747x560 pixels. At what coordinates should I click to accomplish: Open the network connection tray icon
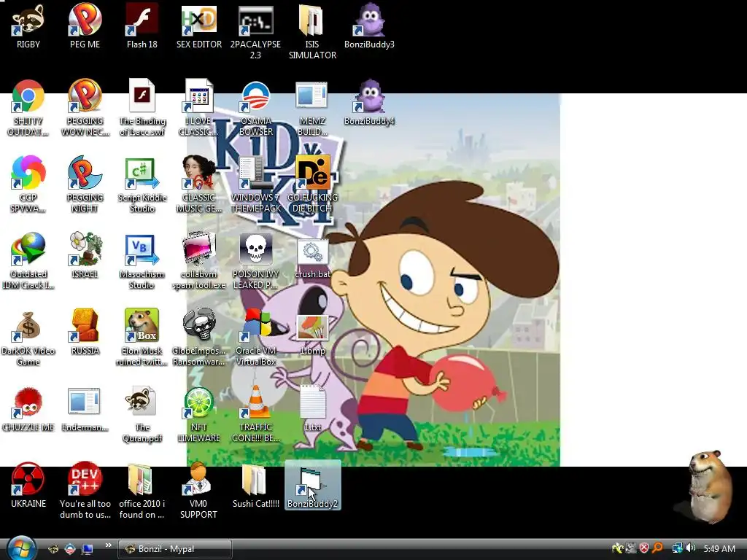click(677, 548)
